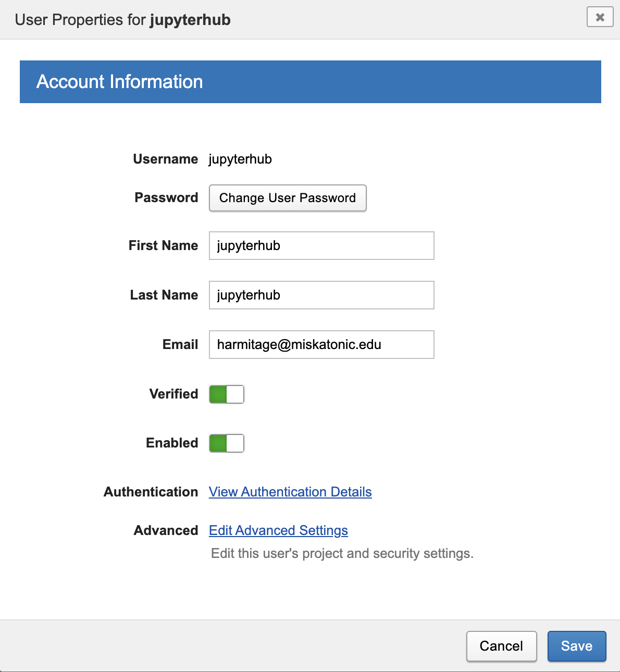Viewport: 620px width, 672px height.
Task: Focus the Last Name text field
Action: tap(321, 295)
